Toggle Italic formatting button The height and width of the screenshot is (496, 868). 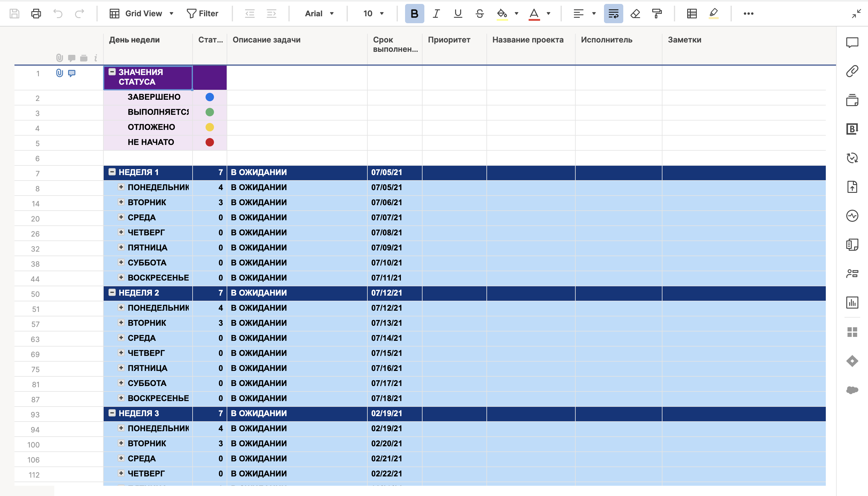point(436,14)
